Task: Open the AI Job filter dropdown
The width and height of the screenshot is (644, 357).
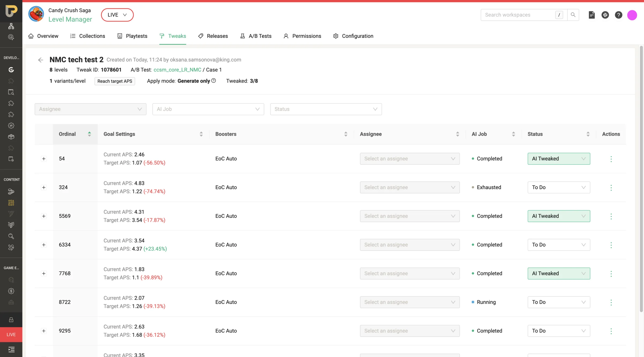Action: tap(208, 109)
